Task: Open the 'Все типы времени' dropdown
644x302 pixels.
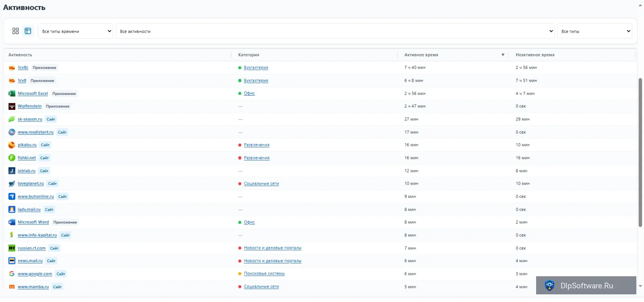Action: pos(75,31)
